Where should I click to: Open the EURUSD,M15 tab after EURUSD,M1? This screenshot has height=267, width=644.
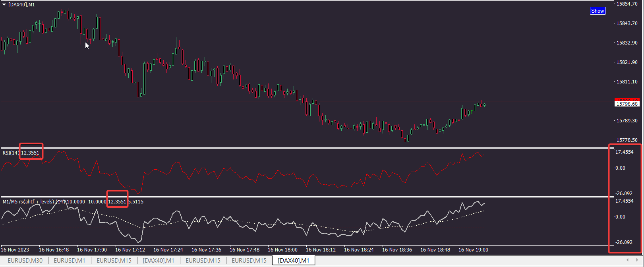point(114,261)
